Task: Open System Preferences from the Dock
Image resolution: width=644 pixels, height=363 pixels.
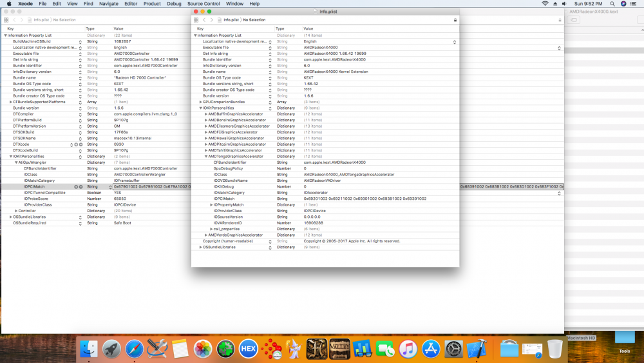Action: click(x=454, y=349)
